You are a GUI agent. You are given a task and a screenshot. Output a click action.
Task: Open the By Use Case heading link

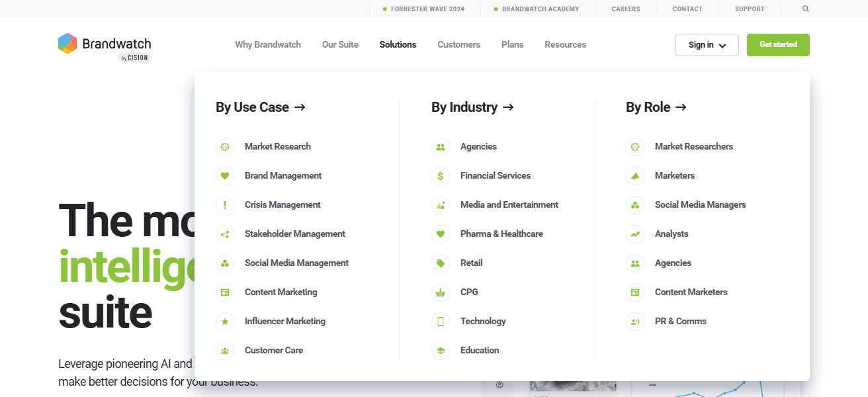tap(261, 107)
